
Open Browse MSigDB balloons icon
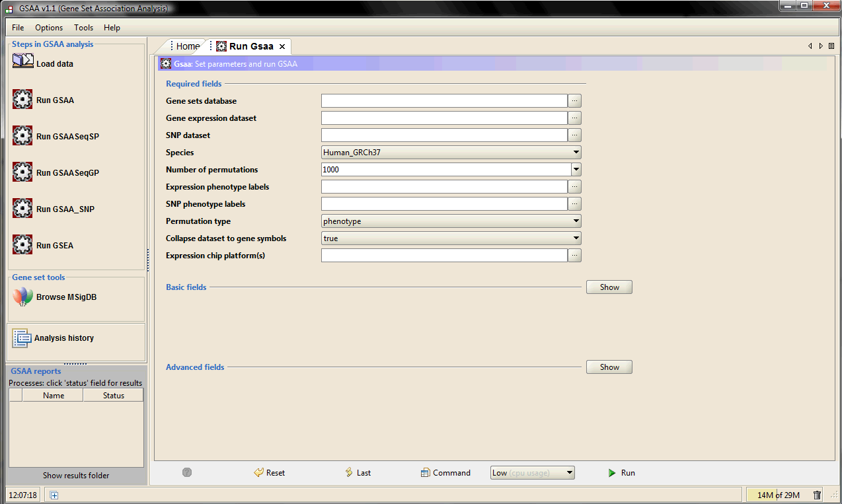(x=22, y=297)
